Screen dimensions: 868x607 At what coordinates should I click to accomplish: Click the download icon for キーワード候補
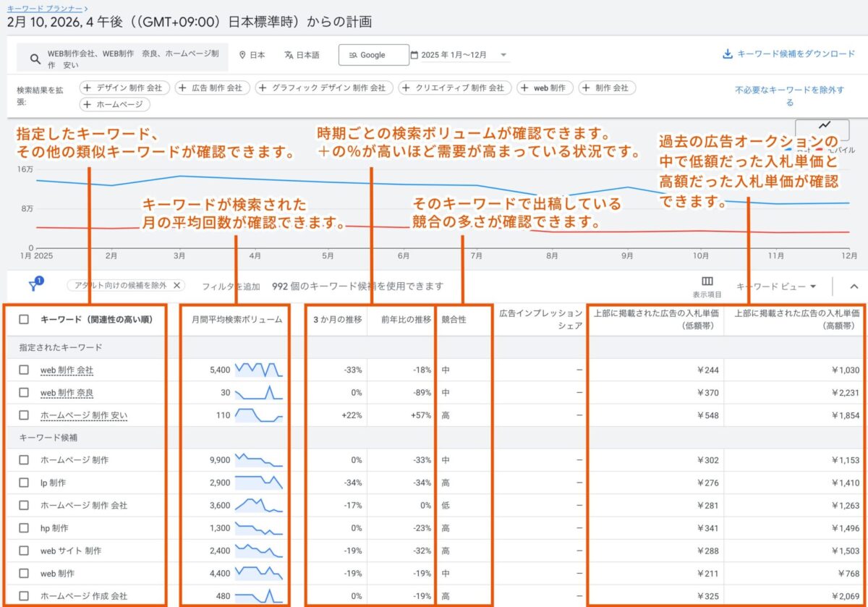tap(727, 54)
